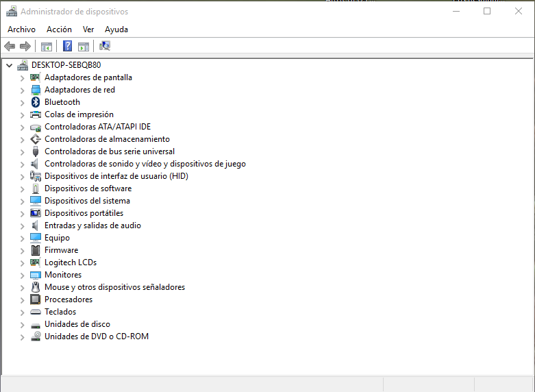535x392 pixels.
Task: Click the icon beside Logitech LCDs
Action: (36, 262)
